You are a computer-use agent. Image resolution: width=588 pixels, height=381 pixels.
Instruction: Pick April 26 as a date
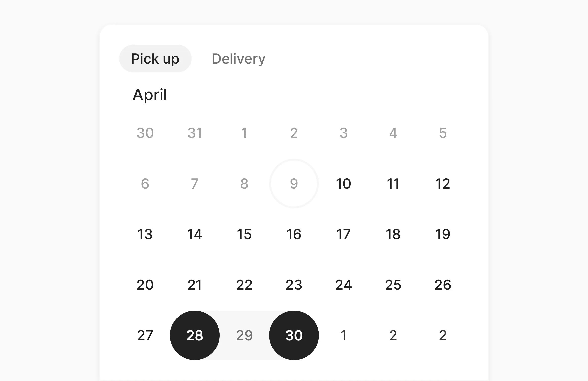[443, 285]
